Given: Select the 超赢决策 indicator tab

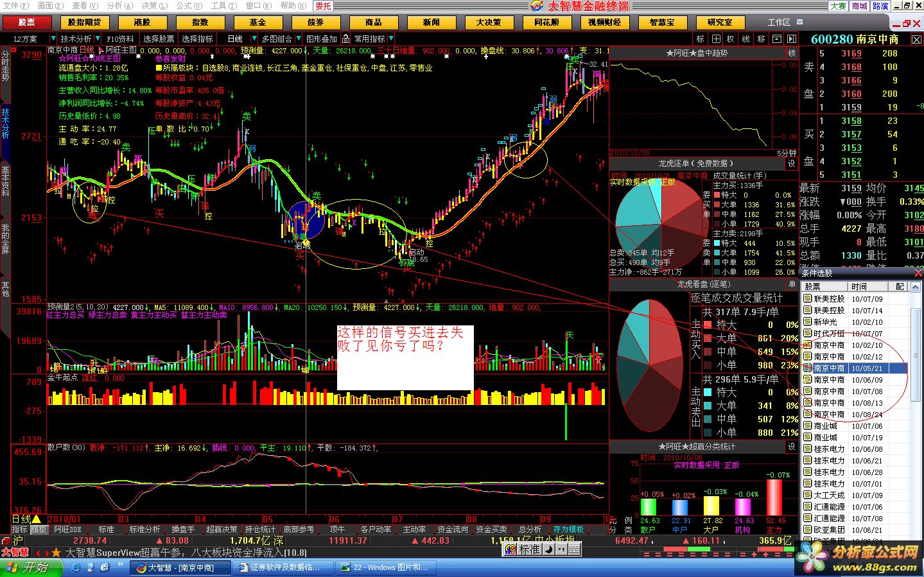Looking at the screenshot, I should (x=222, y=530).
